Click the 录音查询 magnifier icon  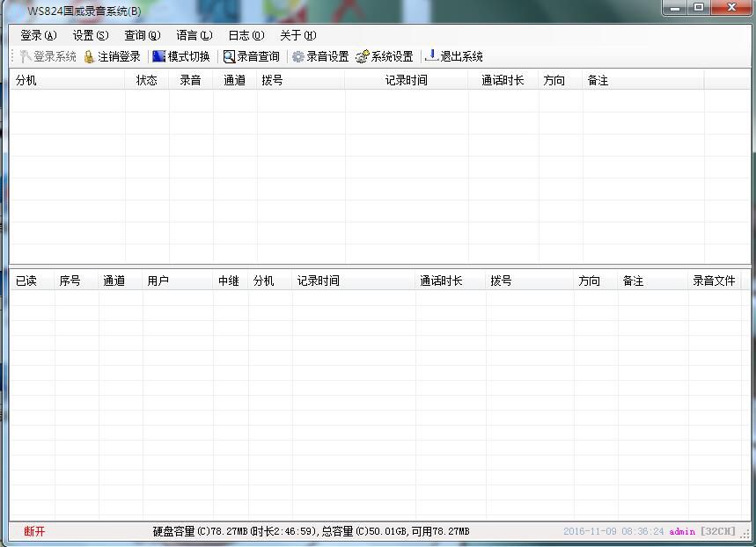(x=229, y=57)
